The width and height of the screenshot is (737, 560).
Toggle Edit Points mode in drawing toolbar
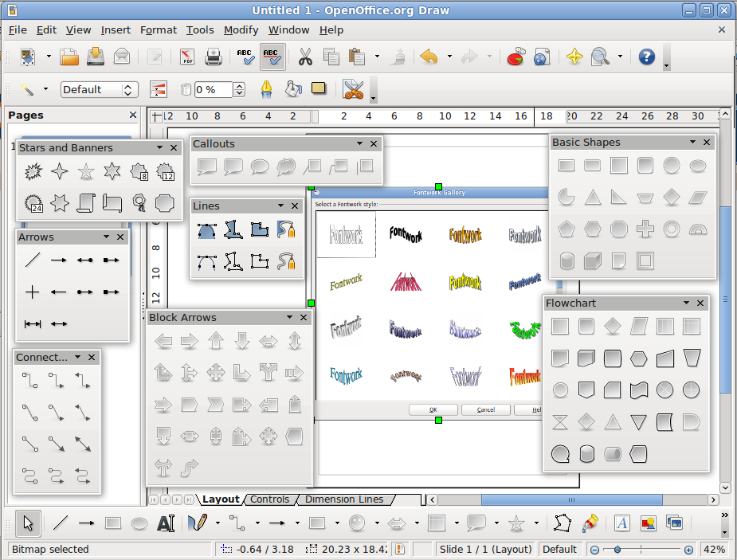pos(563,523)
